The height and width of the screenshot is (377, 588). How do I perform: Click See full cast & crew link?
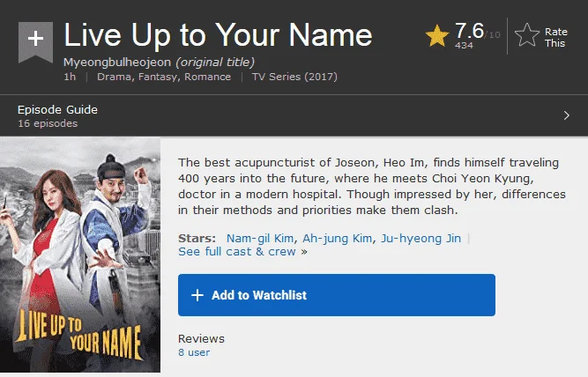[237, 251]
